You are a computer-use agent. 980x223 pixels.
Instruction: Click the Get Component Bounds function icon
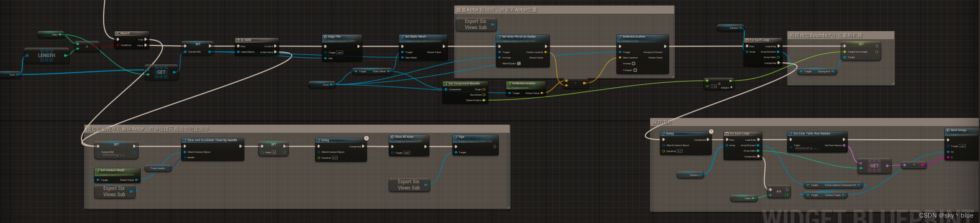pos(446,84)
